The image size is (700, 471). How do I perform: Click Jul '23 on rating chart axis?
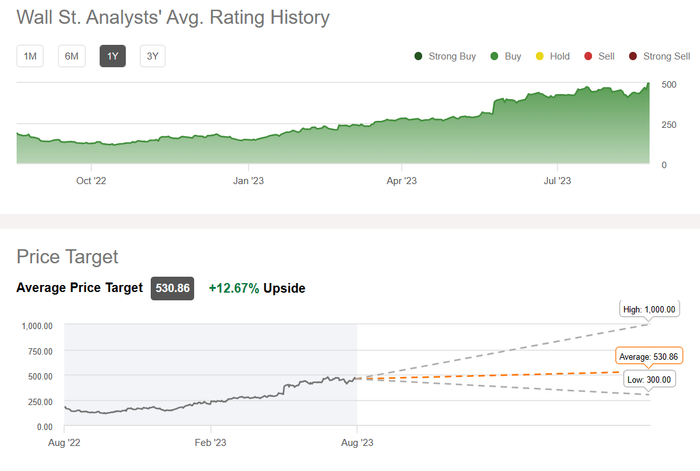click(x=557, y=181)
